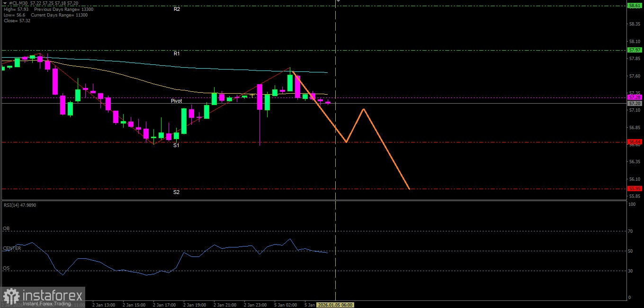Select the S1 level label

coord(176,146)
